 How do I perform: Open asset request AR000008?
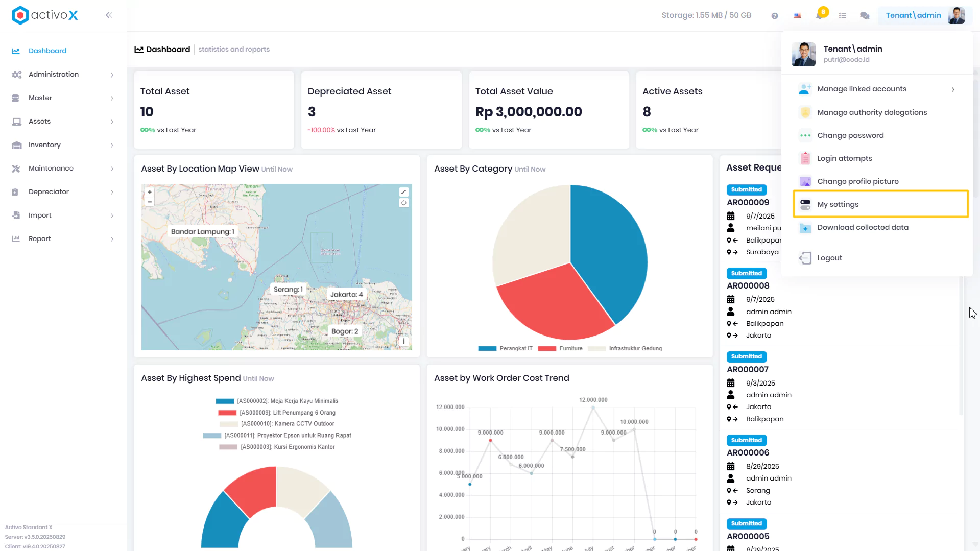pos(748,286)
